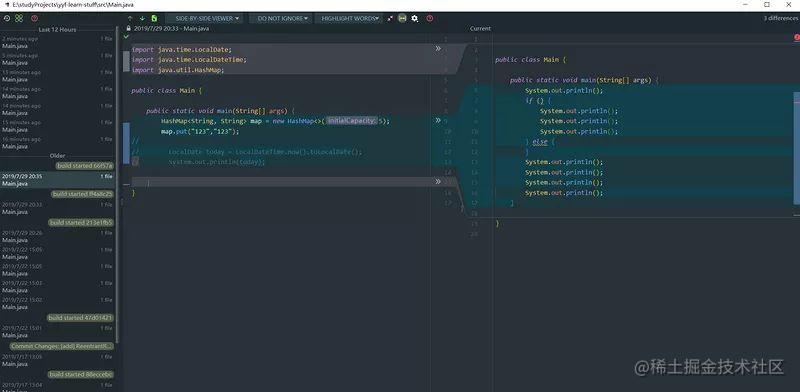Click the Commit Changes label entry
Screen dimensions: 800x392
click(61, 346)
